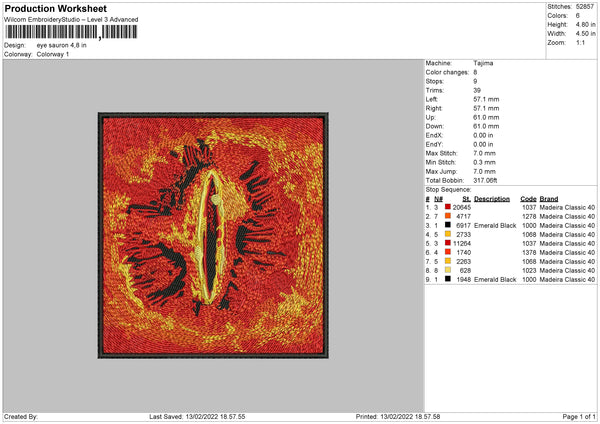The width and height of the screenshot is (600, 424).
Task: Click the 'Page 1 of 1' footer text
Action: tap(579, 417)
